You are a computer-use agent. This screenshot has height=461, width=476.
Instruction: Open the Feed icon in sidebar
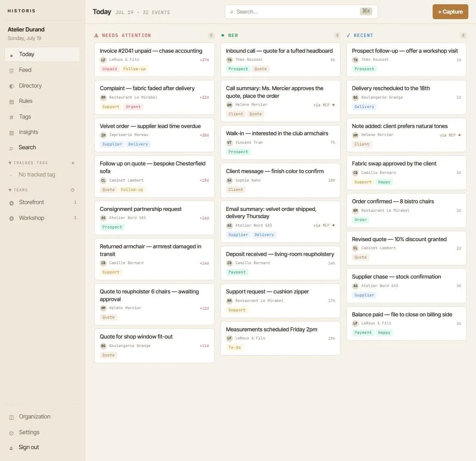pyautogui.click(x=11, y=71)
